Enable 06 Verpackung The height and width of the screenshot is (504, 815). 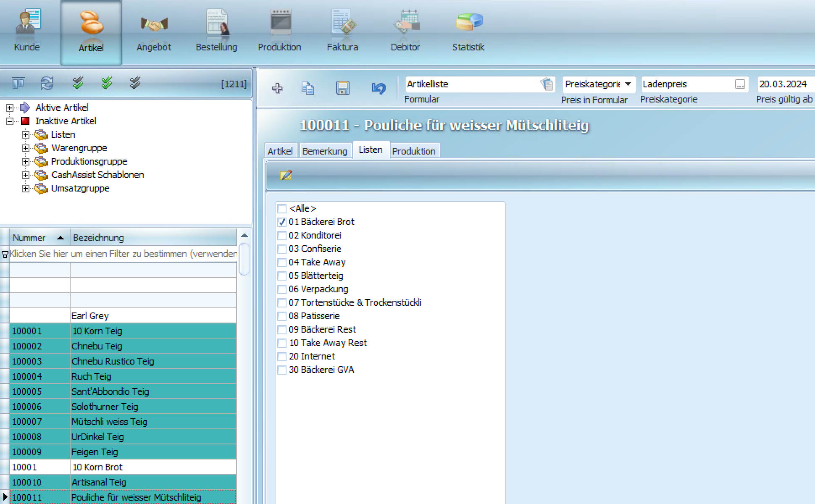coord(282,289)
